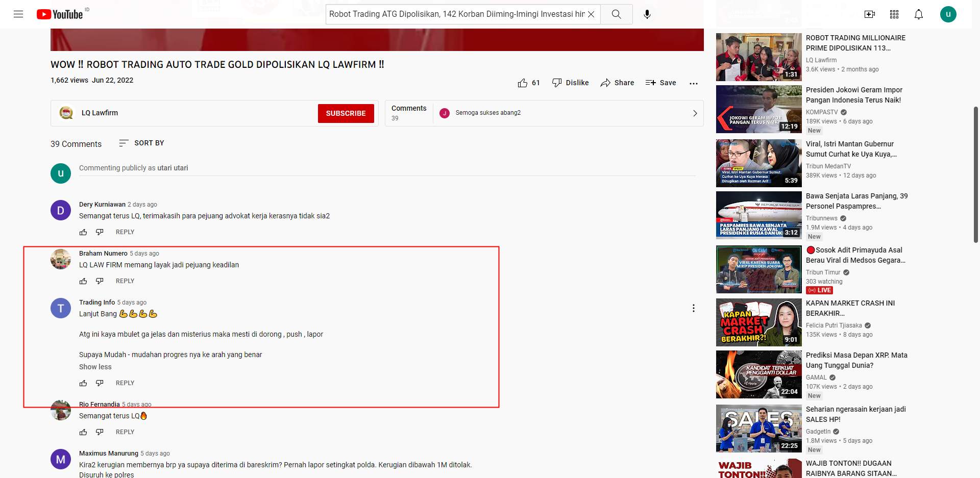Viewport: 980px width, 478px height.
Task: Open Kapan Market Crash video thumbnail
Action: pyautogui.click(x=759, y=322)
